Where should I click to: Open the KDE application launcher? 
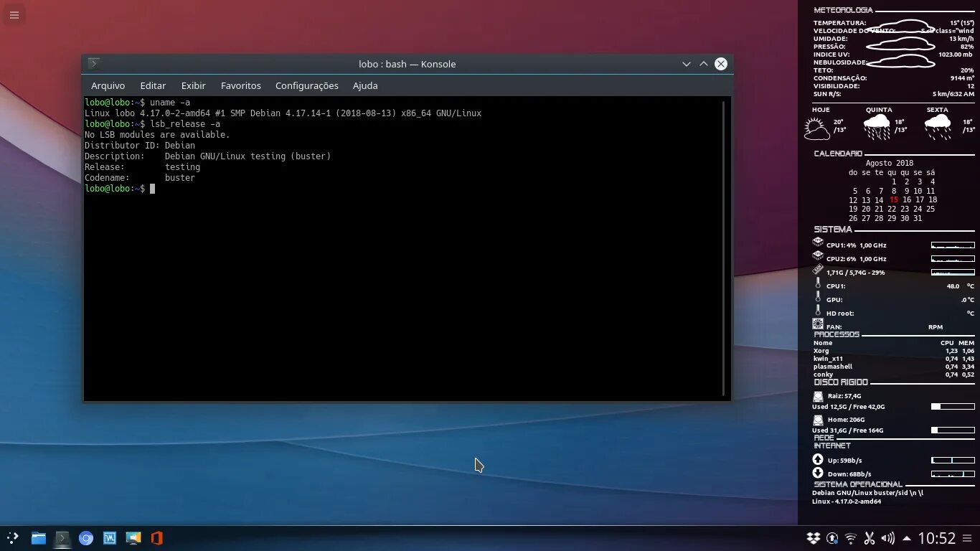(13, 538)
